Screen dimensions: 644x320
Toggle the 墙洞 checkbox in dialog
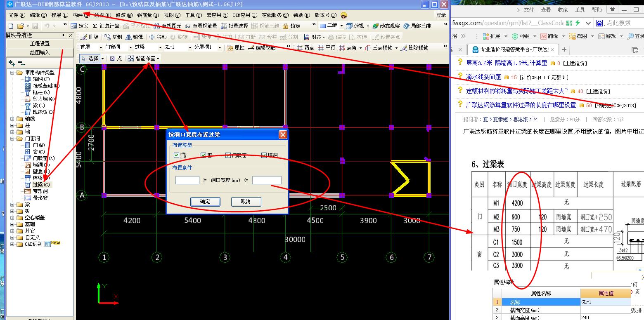point(264,155)
